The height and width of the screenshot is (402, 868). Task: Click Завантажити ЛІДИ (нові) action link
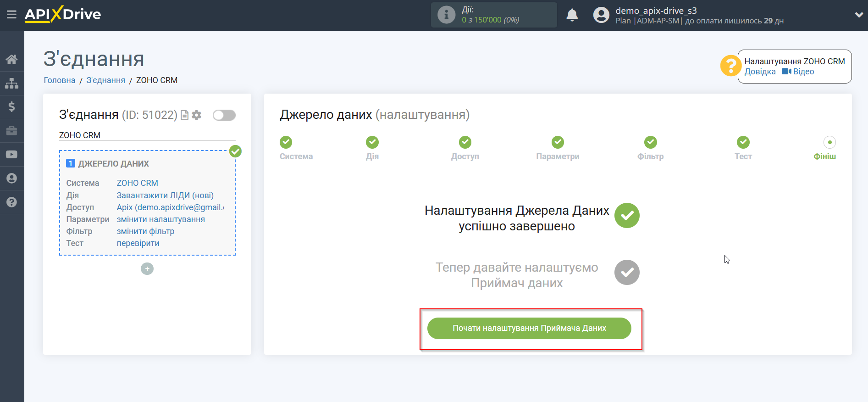tap(165, 195)
